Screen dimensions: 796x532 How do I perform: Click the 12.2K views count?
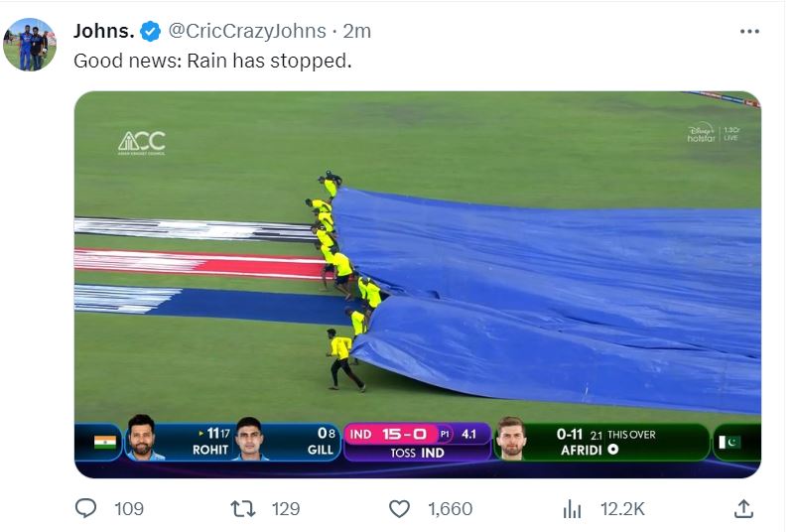(622, 509)
